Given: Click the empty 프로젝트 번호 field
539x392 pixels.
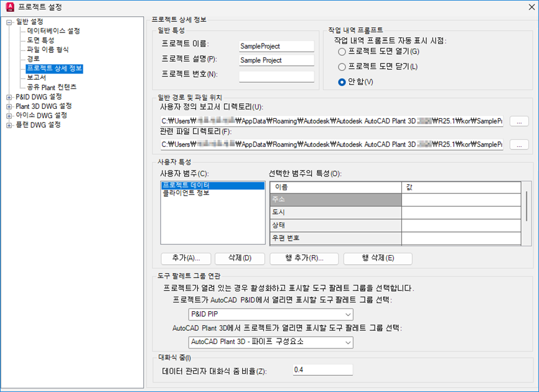Looking at the screenshot, I should 277,77.
